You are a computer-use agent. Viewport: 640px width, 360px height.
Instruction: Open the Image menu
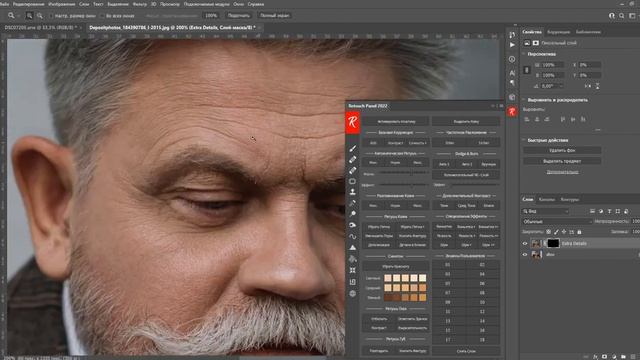click(x=62, y=4)
